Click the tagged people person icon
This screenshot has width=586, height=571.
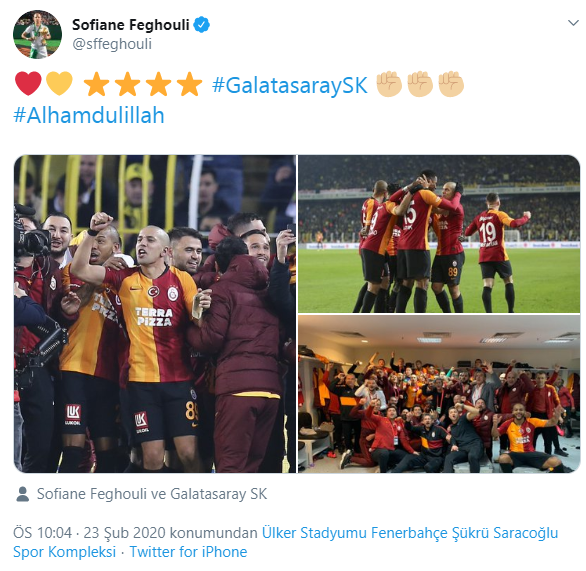pyautogui.click(x=22, y=494)
